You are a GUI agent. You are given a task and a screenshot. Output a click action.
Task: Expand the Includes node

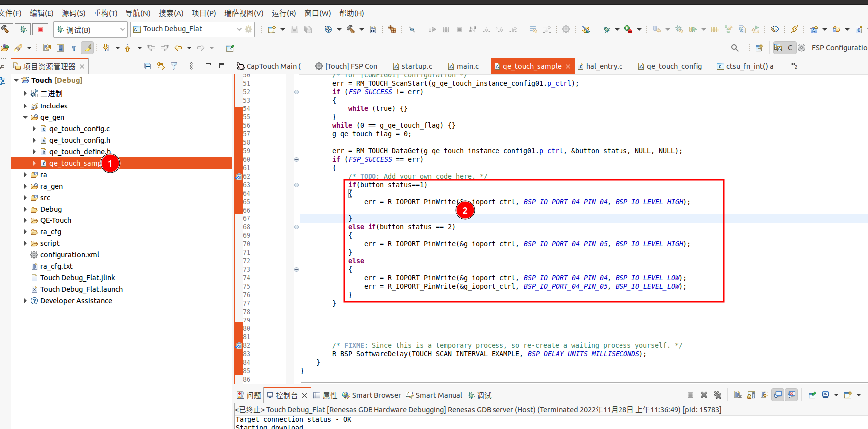tap(25, 106)
